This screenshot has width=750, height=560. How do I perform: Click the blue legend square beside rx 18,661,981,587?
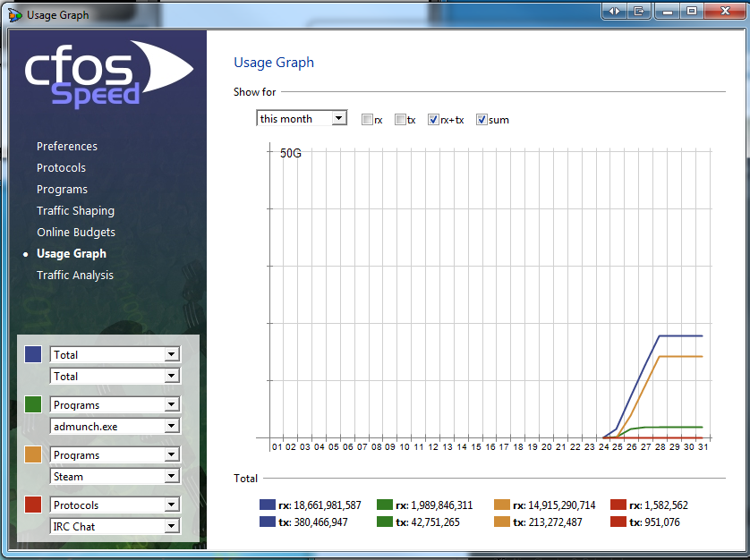click(267, 505)
